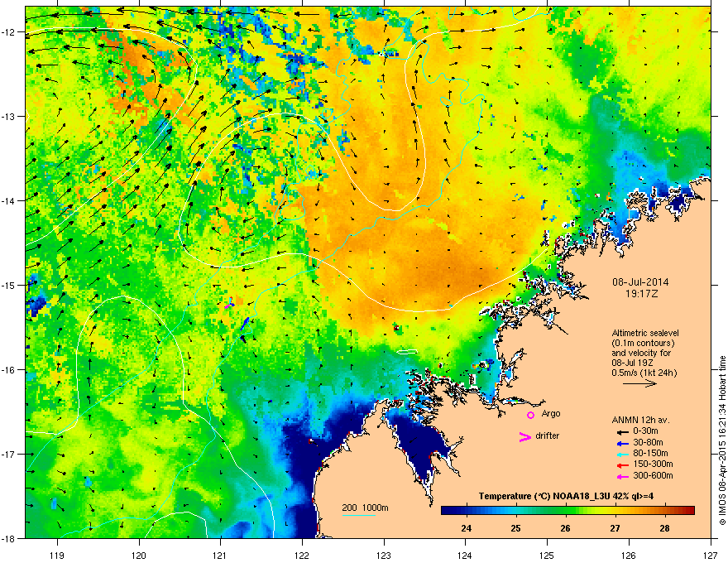The height and width of the screenshot is (563, 728).
Task: Click latitude axis label -12
Action: pyautogui.click(x=9, y=31)
